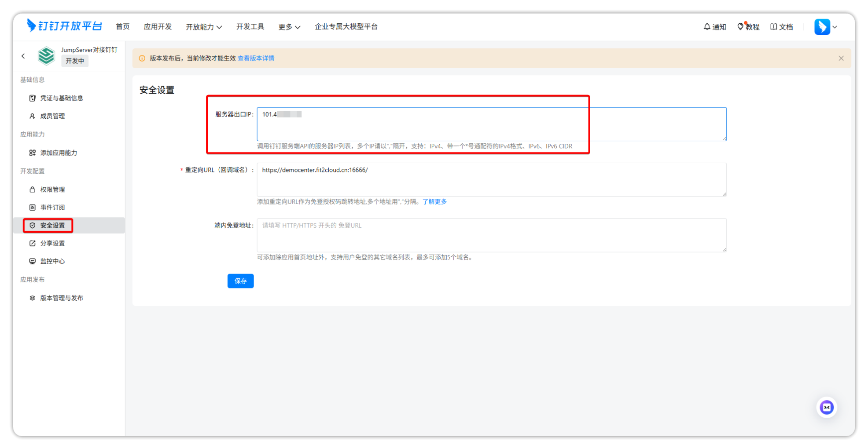The height and width of the screenshot is (445, 868).
Task: Open the user avatar account dropdown
Action: point(826,27)
